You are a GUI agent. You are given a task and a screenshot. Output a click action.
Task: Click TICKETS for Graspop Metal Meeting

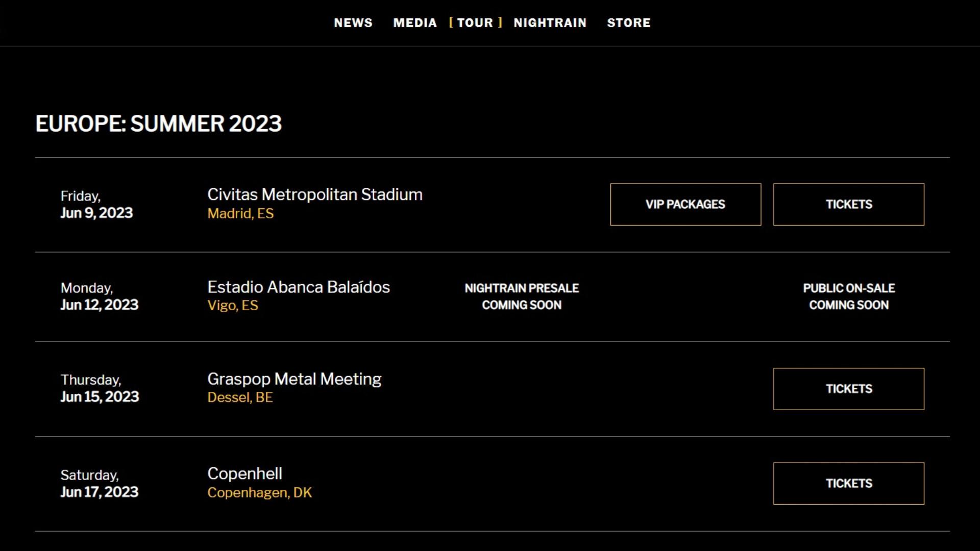[848, 389]
